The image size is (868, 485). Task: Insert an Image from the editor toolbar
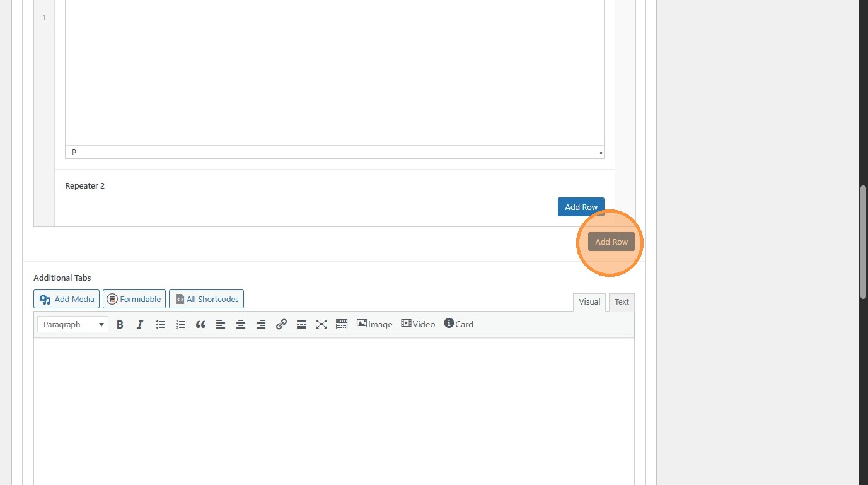tap(374, 324)
